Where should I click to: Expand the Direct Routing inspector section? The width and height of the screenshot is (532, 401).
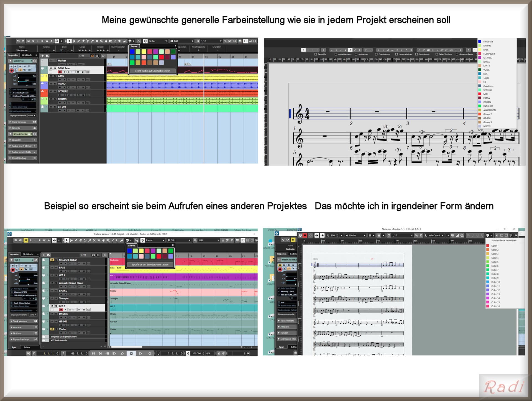pyautogui.click(x=23, y=158)
